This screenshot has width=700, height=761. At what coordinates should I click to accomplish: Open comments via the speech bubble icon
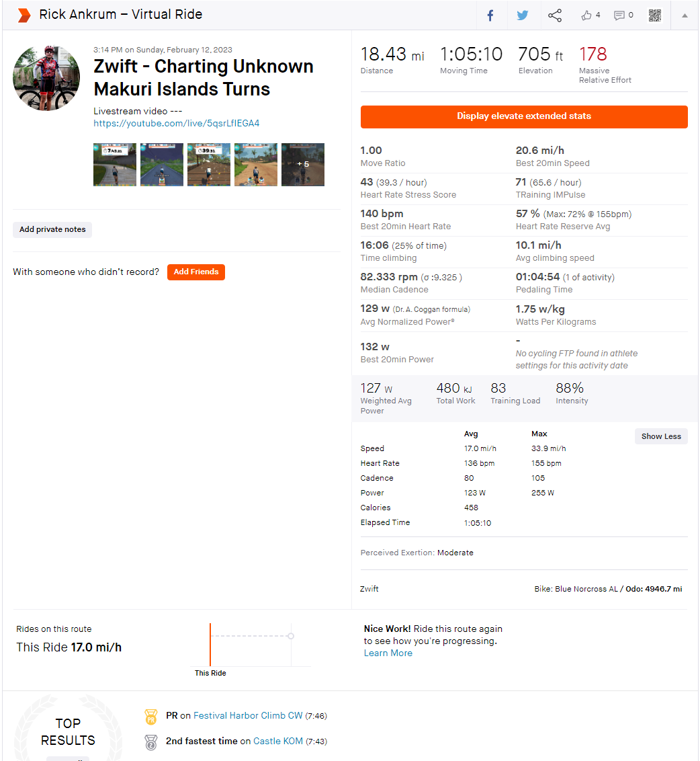pos(619,15)
